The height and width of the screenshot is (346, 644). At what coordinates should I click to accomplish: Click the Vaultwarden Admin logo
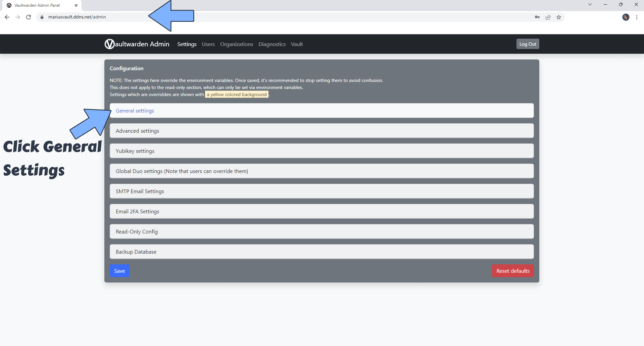(137, 44)
